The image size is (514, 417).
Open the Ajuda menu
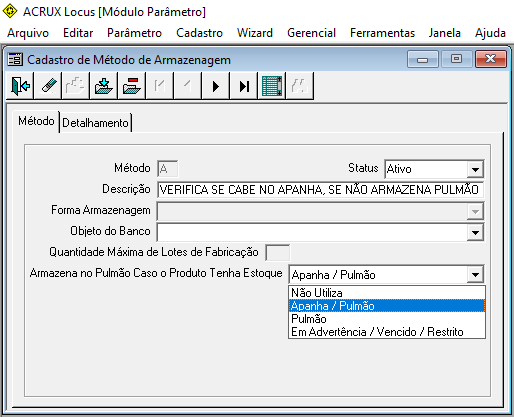click(490, 33)
